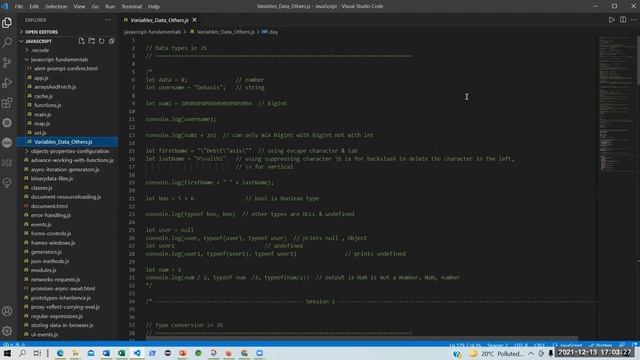Open Windows Start menu
This screenshot has height=360, width=640.
[7, 353]
